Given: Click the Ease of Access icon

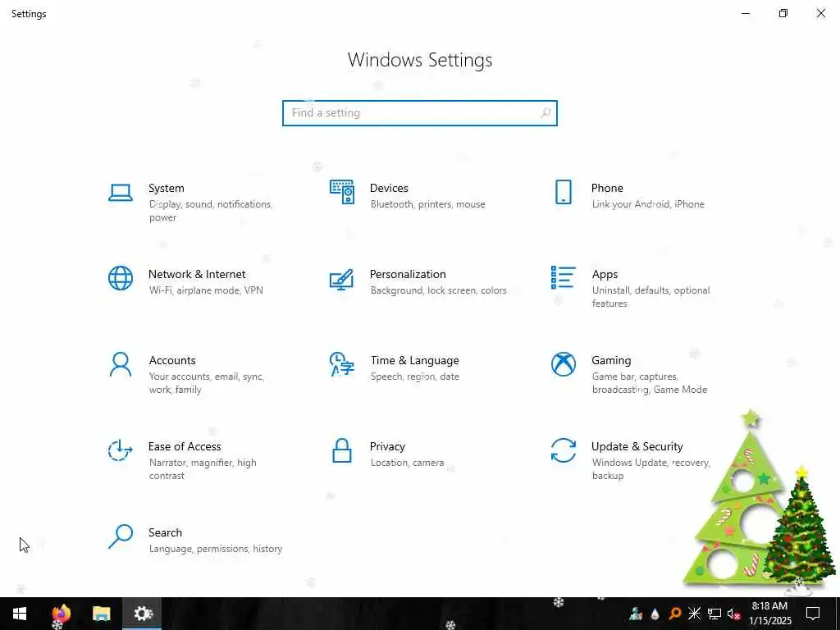Looking at the screenshot, I should (x=120, y=450).
